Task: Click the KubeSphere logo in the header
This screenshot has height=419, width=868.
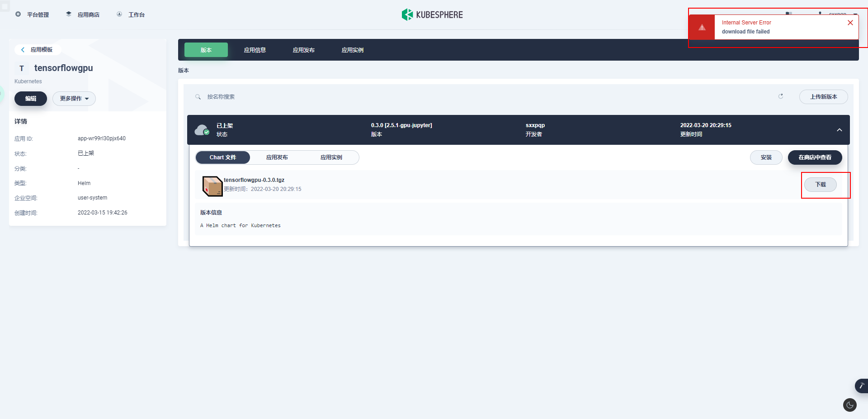Action: click(x=432, y=14)
